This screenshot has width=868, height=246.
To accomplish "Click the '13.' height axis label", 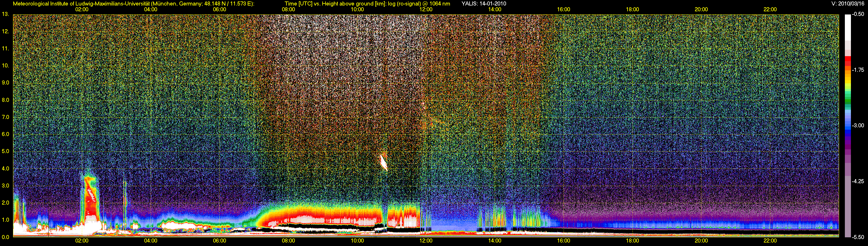I will click(x=5, y=14).
